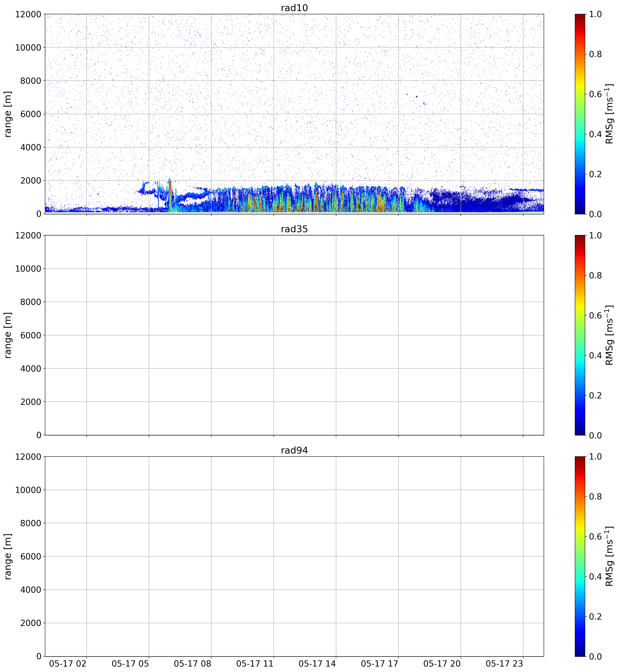
Task: Click the 0.6 label on rad10 colorbar
Action: pos(595,94)
